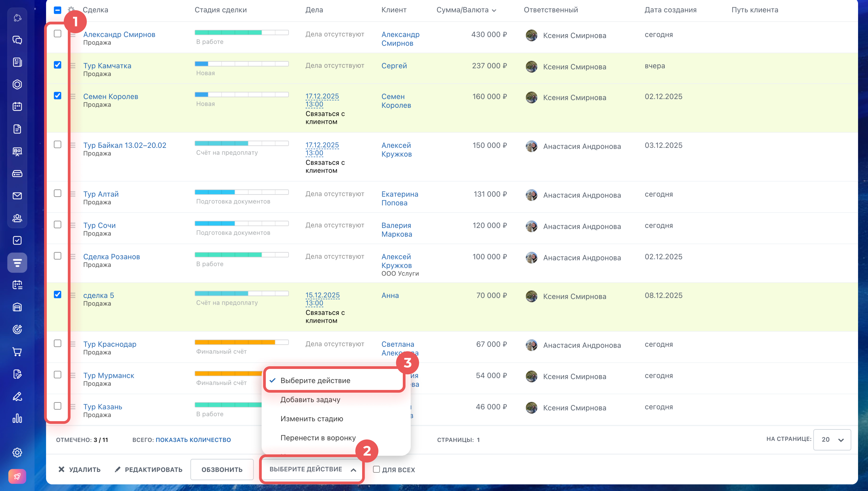Select Добавить задачу in the action menu
The height and width of the screenshot is (491, 868).
point(310,400)
